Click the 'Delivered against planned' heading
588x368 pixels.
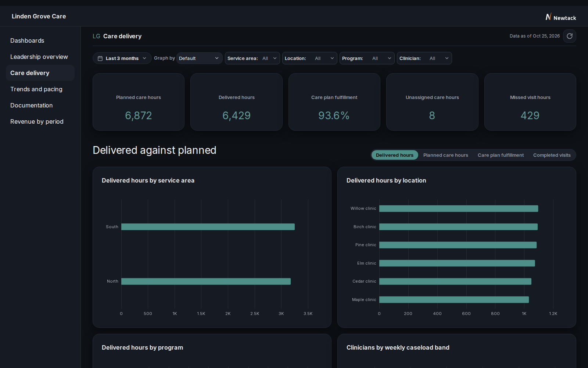click(x=154, y=150)
